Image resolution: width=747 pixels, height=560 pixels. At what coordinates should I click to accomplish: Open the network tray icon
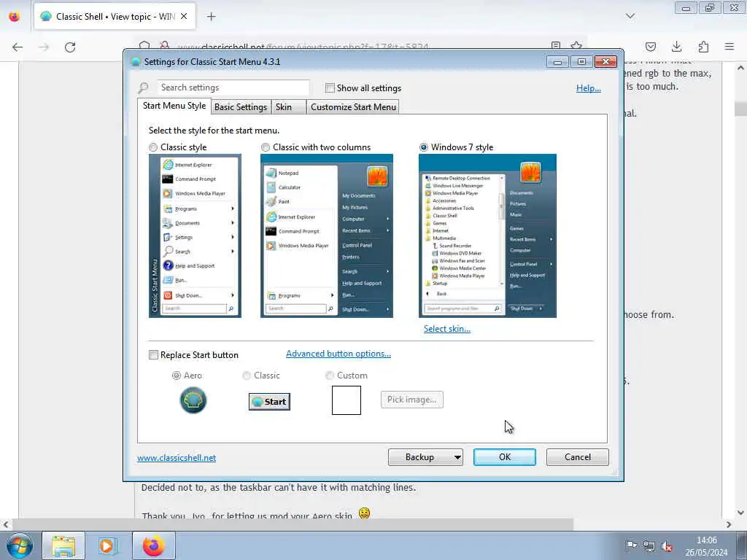[649, 545]
